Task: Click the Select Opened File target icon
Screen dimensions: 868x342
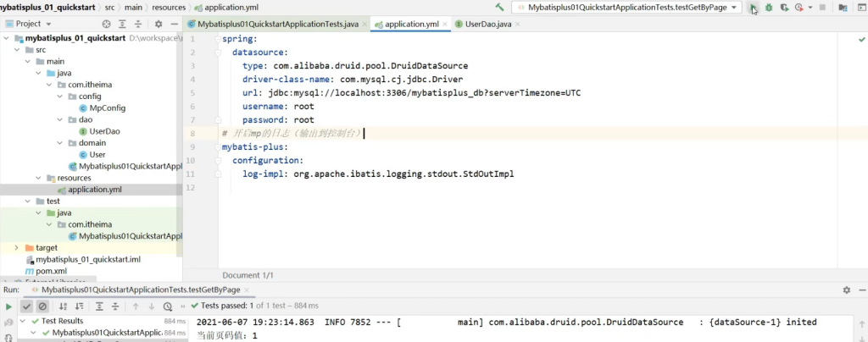Action: [108, 24]
